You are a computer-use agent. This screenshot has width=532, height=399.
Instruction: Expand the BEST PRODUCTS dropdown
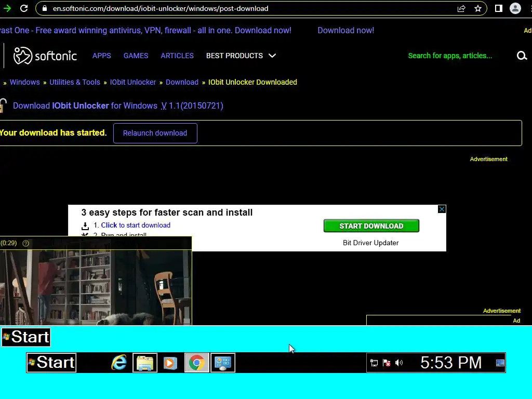pyautogui.click(x=241, y=56)
